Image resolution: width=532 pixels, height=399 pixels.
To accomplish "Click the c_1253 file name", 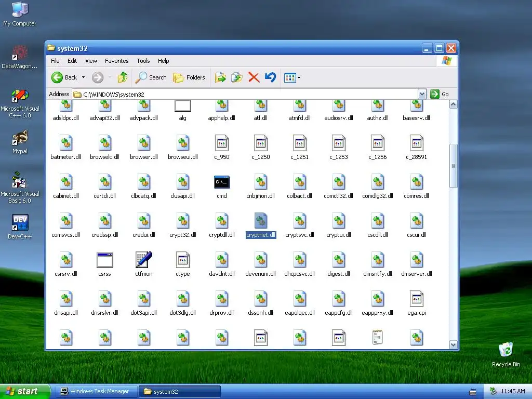I will click(338, 157).
